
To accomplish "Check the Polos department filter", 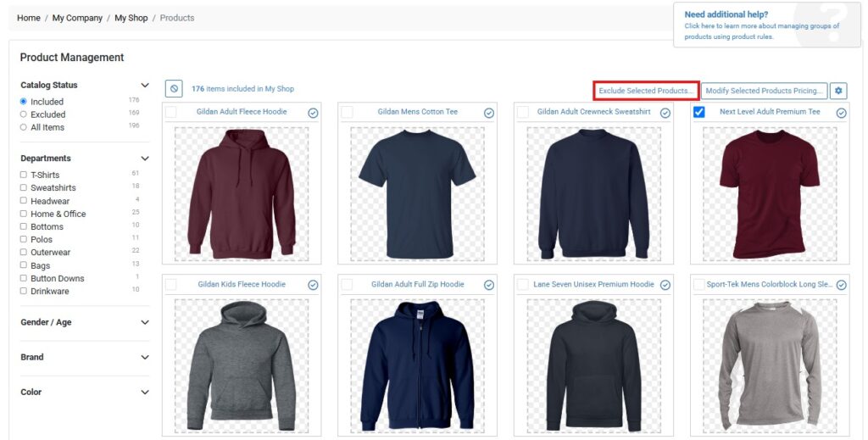I will [x=23, y=239].
